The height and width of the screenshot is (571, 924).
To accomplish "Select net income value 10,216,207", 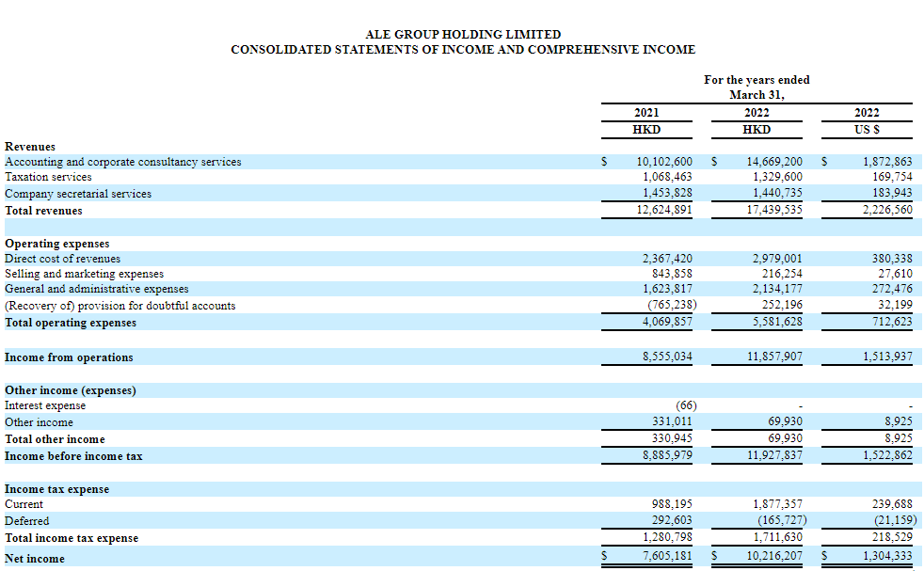I will tap(774, 556).
